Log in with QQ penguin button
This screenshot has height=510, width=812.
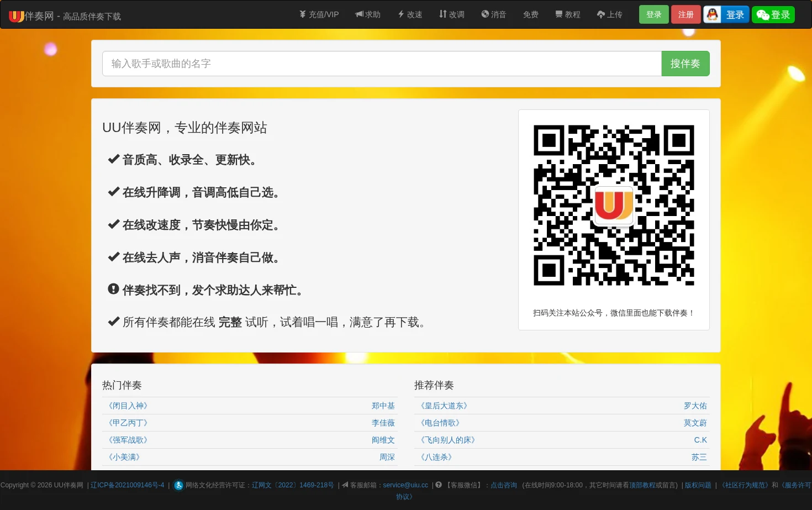coord(726,14)
